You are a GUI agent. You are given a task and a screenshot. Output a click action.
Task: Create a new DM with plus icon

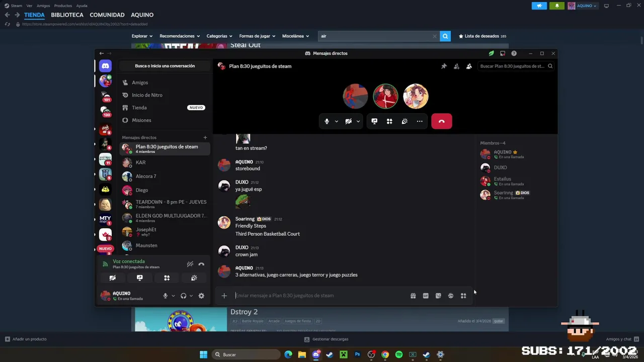pos(205,137)
